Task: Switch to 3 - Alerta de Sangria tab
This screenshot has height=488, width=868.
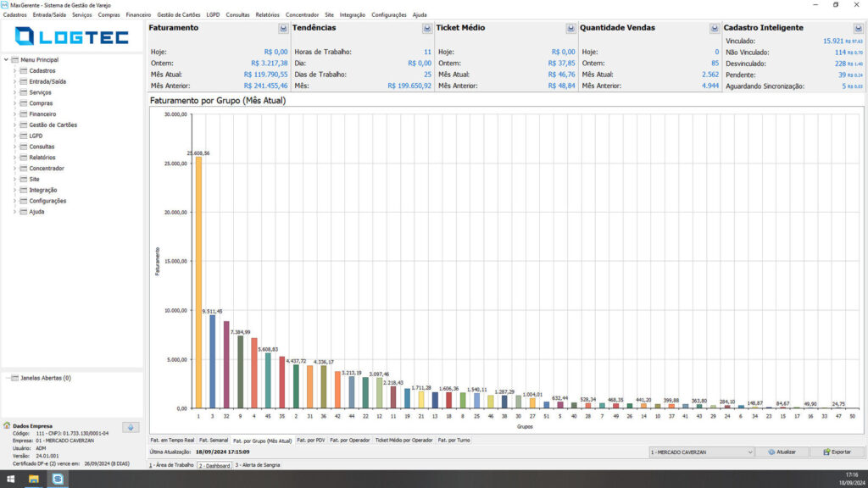Action: pyautogui.click(x=258, y=465)
